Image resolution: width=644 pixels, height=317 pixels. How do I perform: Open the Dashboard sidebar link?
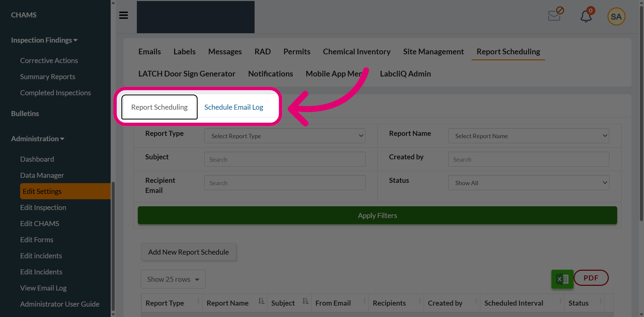click(x=37, y=159)
